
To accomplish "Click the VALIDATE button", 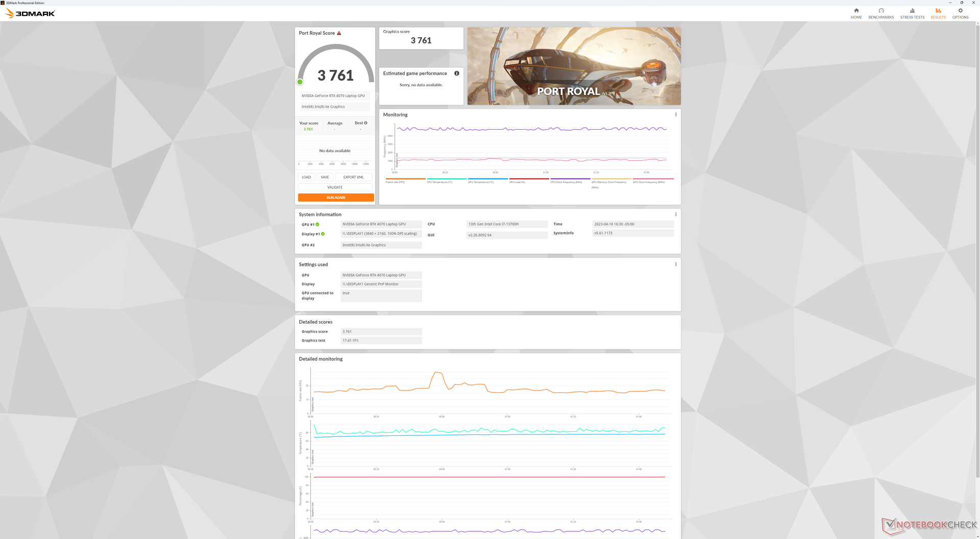I will [335, 187].
